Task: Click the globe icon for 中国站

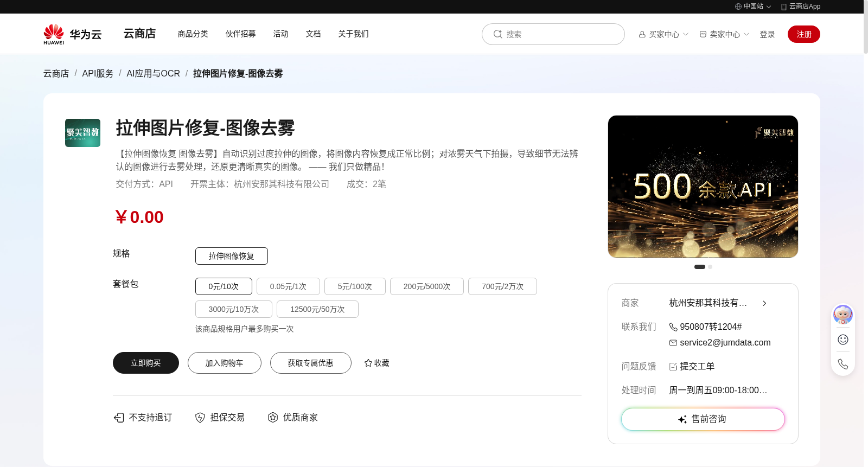Action: pyautogui.click(x=738, y=7)
